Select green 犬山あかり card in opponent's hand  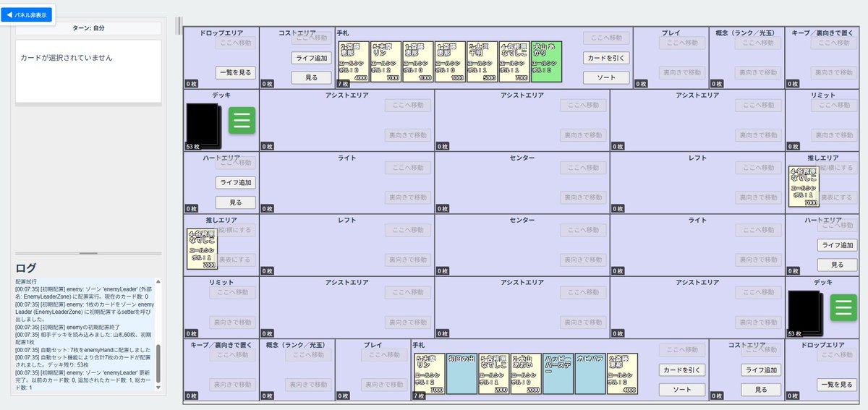coord(546,61)
